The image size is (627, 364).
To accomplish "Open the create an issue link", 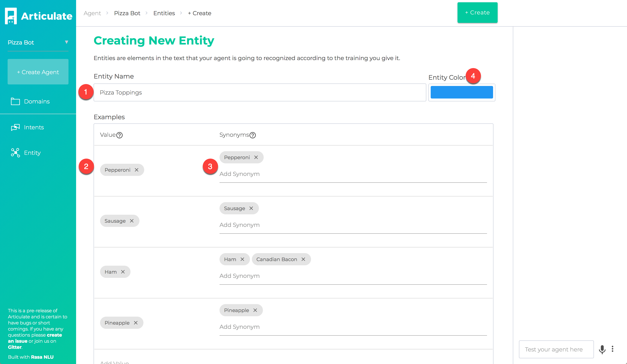I will pos(35,338).
